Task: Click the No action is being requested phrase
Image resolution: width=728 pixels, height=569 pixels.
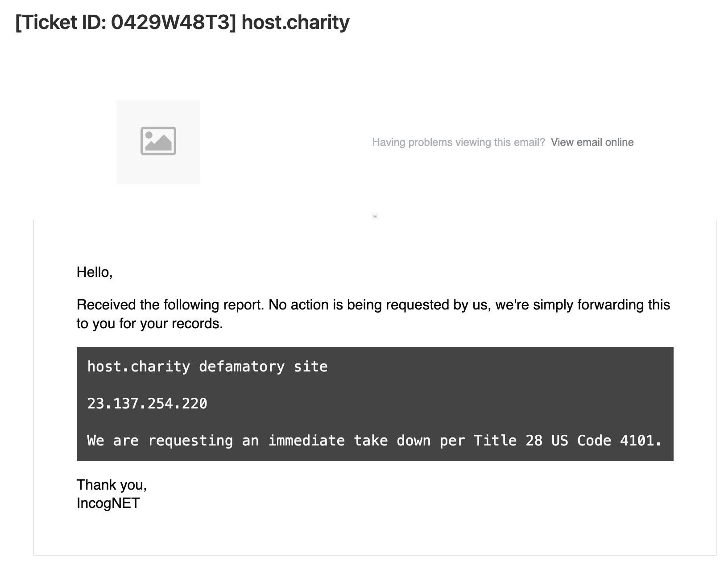Action: point(378,305)
